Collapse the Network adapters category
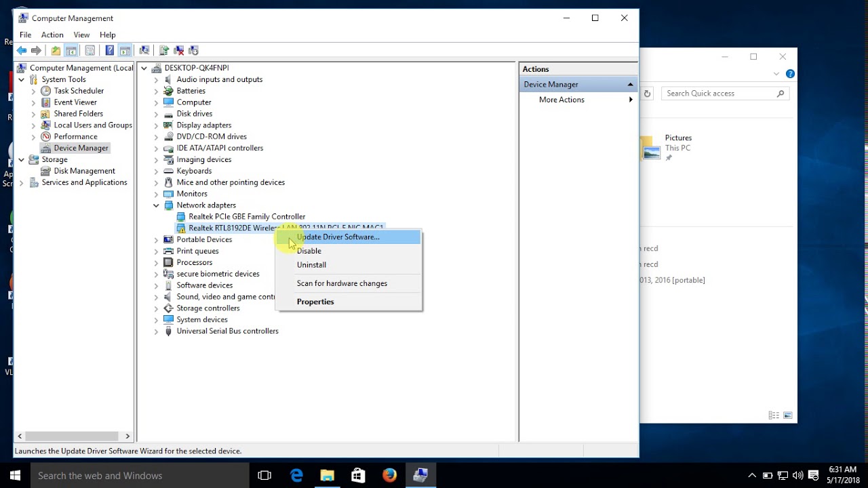The image size is (868, 488). 156,205
